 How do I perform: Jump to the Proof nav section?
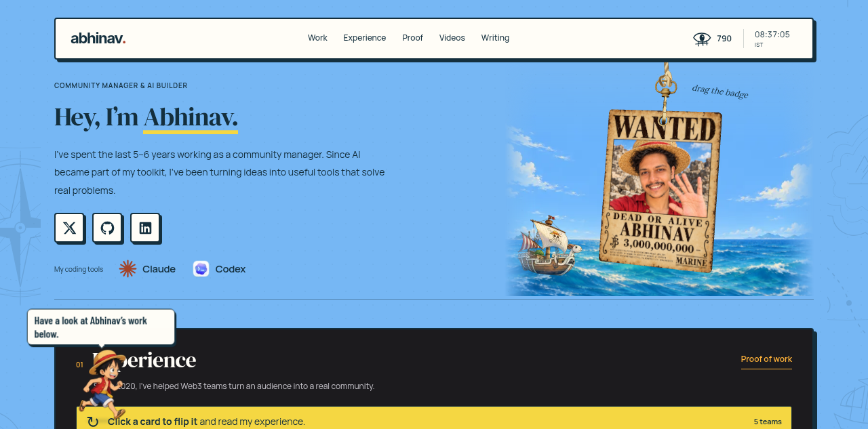click(412, 38)
